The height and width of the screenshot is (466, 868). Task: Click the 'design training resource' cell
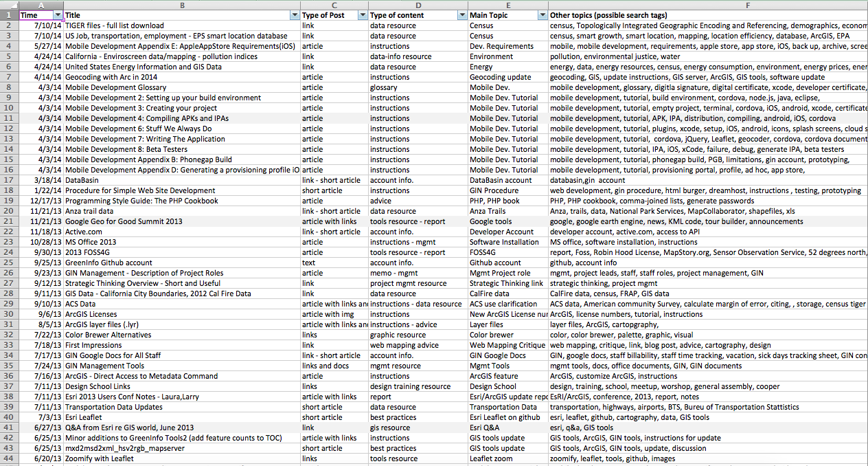(x=418, y=386)
